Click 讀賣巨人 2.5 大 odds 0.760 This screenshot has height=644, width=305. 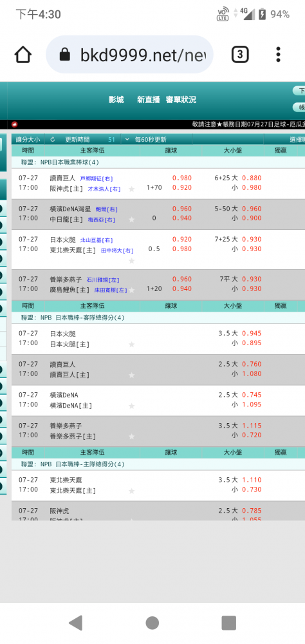click(252, 364)
